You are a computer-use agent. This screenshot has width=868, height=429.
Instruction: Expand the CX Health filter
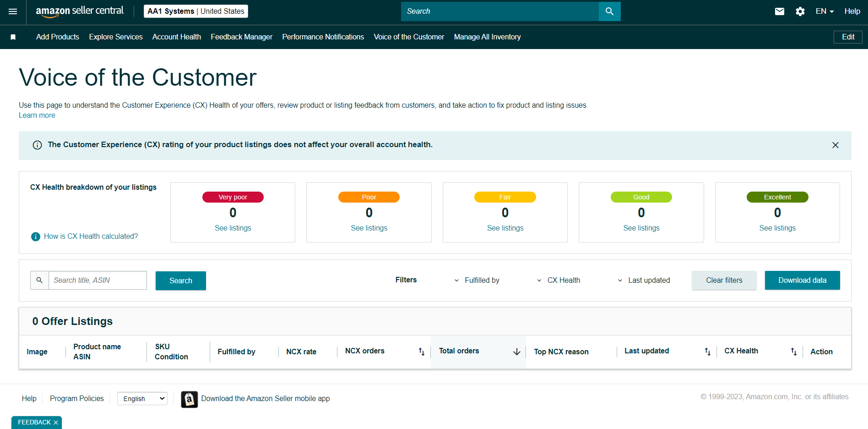[x=559, y=280]
